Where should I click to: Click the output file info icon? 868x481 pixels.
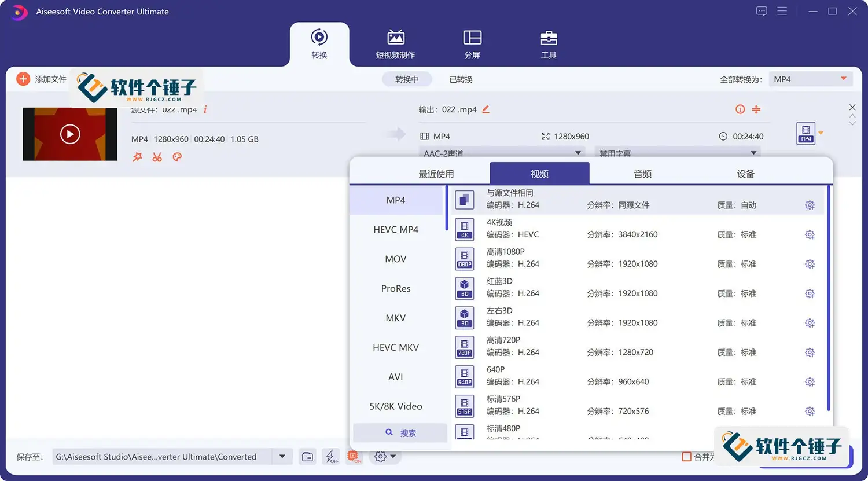click(739, 109)
